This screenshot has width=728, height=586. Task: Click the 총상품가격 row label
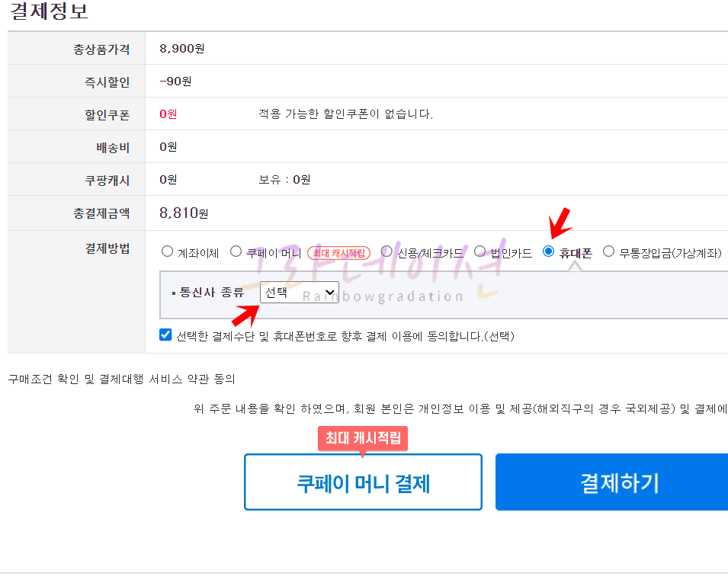[x=101, y=50]
